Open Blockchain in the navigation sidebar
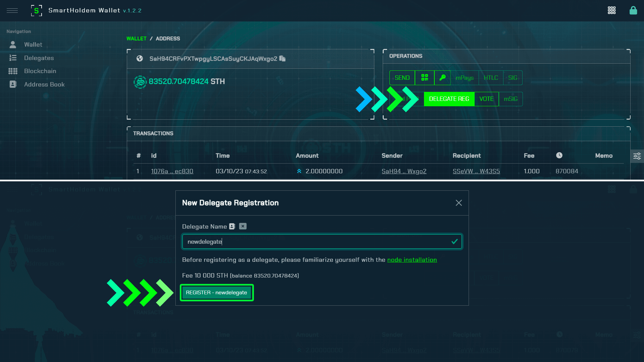Screen dimensions: 644x362 click(40, 71)
